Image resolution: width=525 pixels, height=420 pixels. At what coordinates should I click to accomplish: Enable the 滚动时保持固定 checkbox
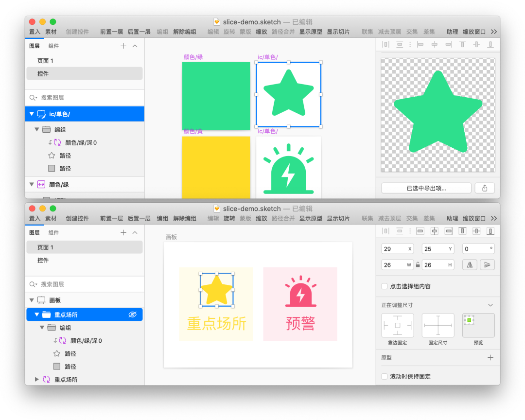(384, 376)
